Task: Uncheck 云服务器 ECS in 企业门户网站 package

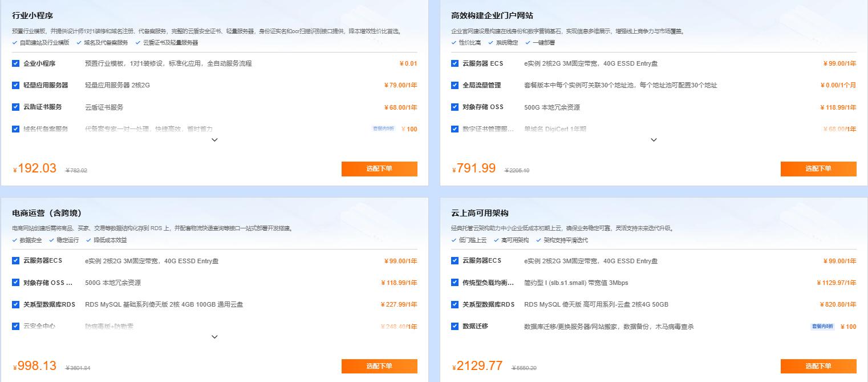Action: coord(455,63)
